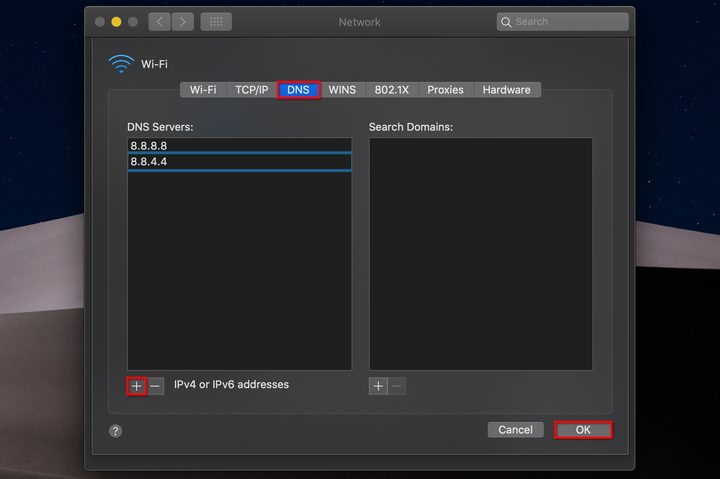The image size is (720, 479).
Task: Open the WINS tab
Action: (x=342, y=90)
